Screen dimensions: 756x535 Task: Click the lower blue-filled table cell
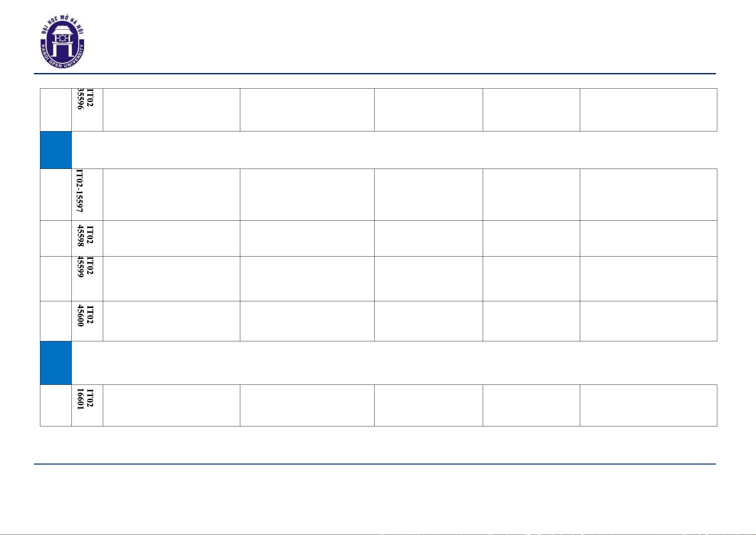[56, 363]
